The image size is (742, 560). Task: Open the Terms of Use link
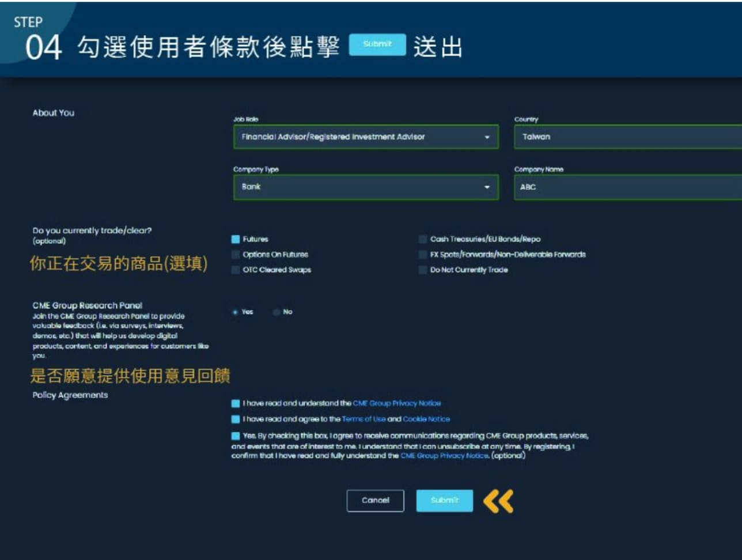click(x=364, y=419)
